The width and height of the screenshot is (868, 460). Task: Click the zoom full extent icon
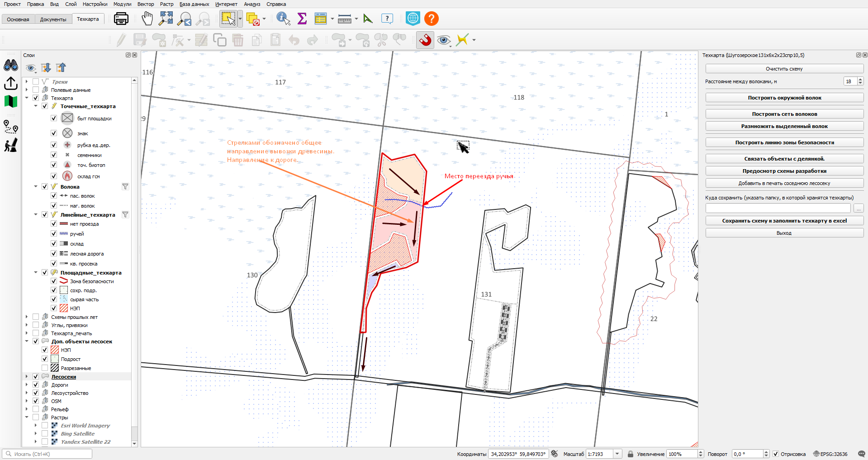coord(166,19)
